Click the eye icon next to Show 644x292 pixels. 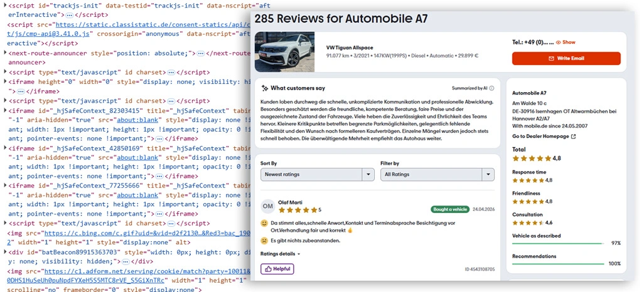tap(558, 43)
